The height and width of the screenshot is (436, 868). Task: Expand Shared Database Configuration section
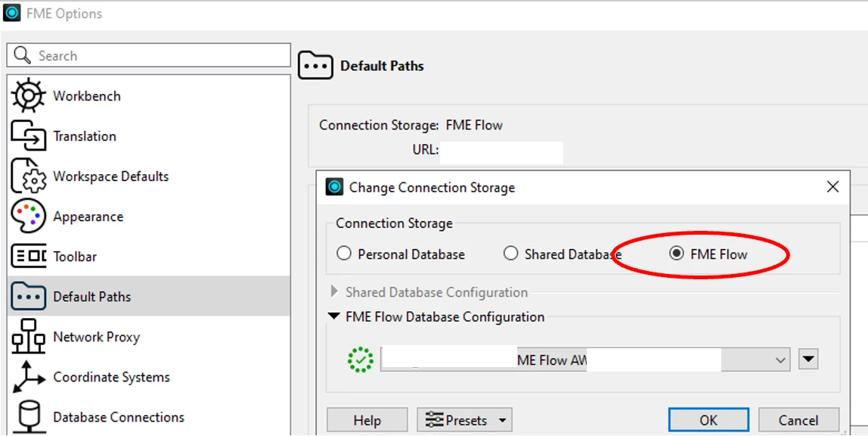[x=334, y=291]
